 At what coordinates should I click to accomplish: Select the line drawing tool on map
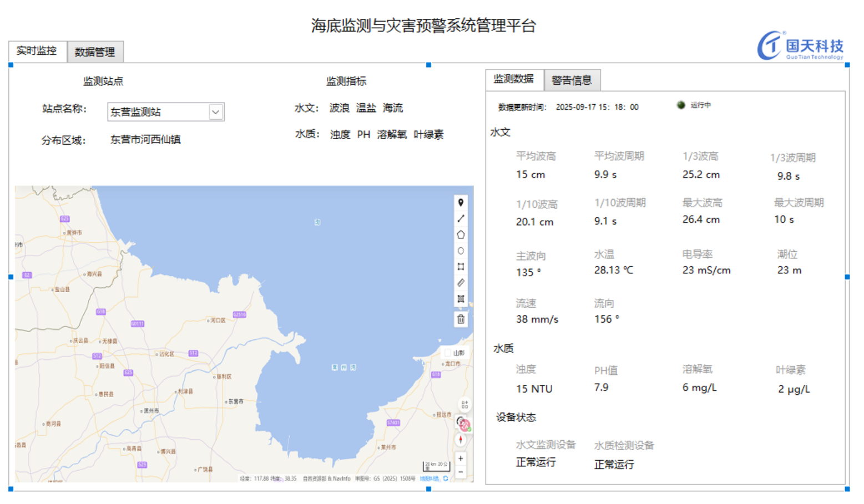461,219
